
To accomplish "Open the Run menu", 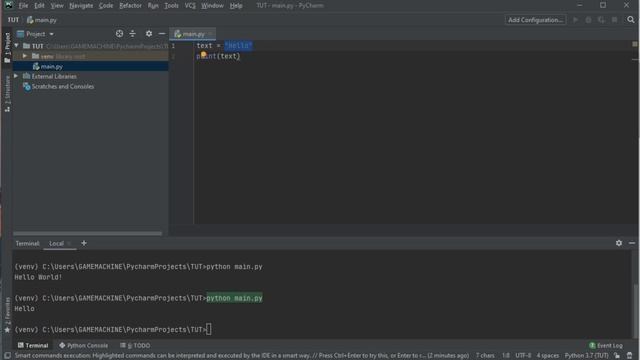I will (x=153, y=6).
